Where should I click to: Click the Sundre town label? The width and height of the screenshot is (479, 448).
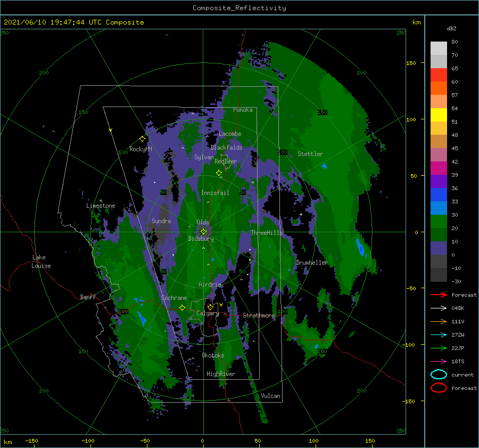[161, 221]
